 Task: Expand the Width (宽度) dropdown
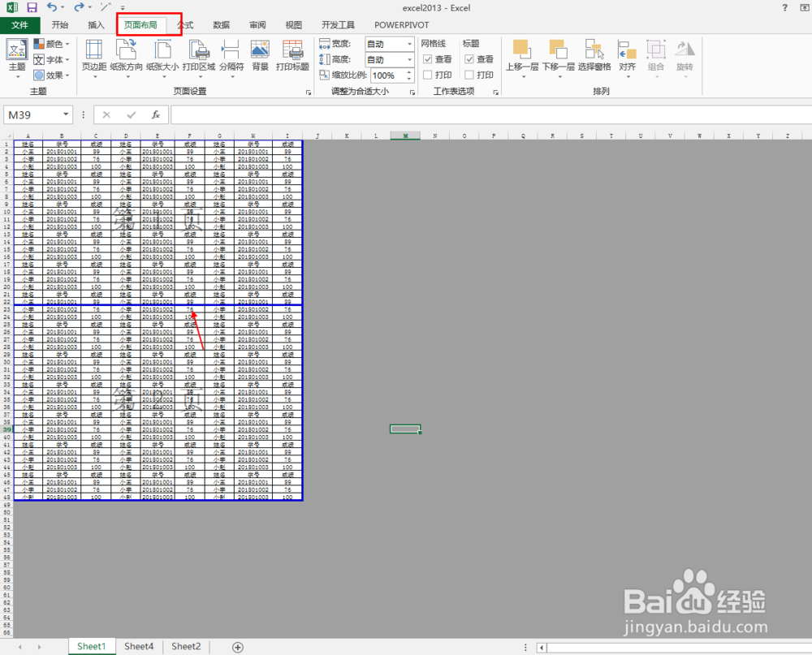click(x=409, y=44)
